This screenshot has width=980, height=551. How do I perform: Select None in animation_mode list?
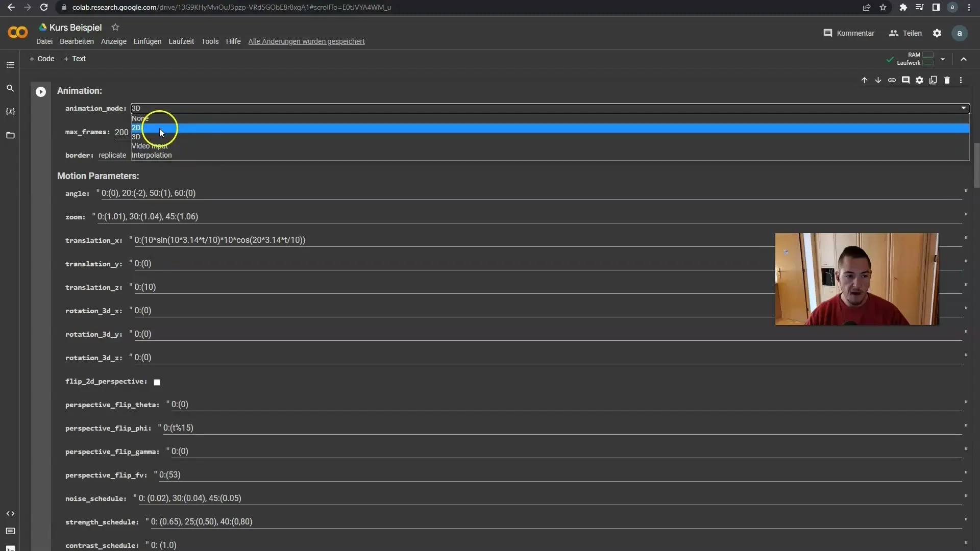coord(550,118)
